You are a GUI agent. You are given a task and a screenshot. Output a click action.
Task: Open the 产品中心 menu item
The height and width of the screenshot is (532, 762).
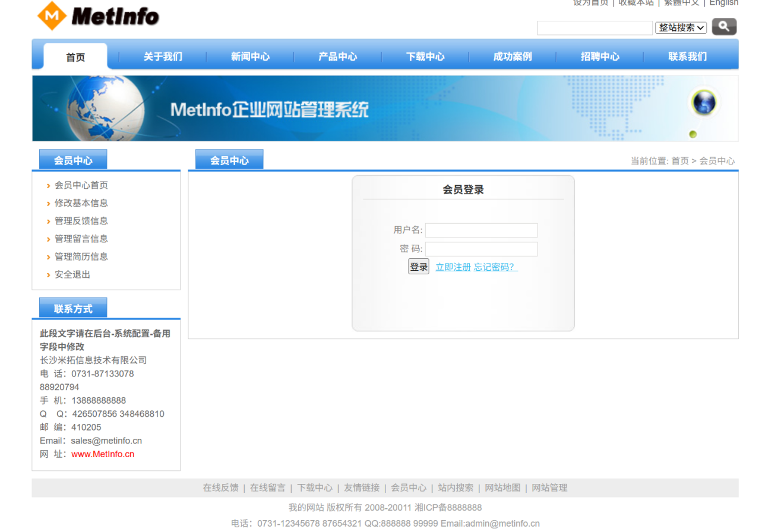(337, 56)
